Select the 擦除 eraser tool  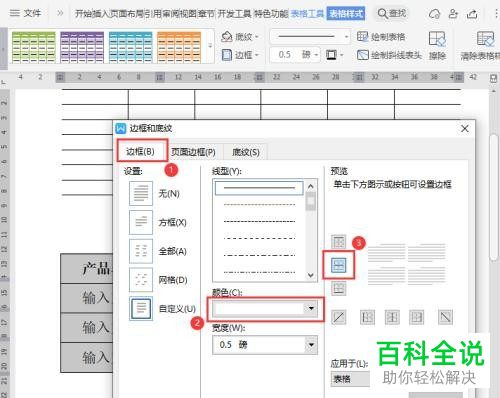tap(437, 45)
